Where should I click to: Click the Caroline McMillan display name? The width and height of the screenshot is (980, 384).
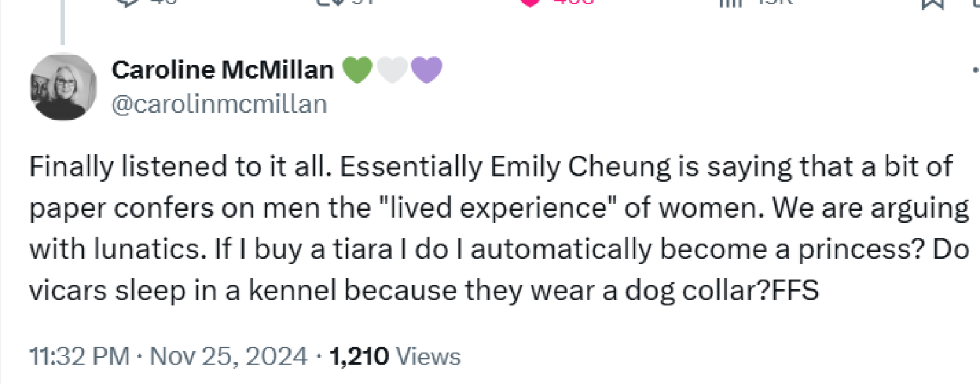pyautogui.click(x=222, y=70)
